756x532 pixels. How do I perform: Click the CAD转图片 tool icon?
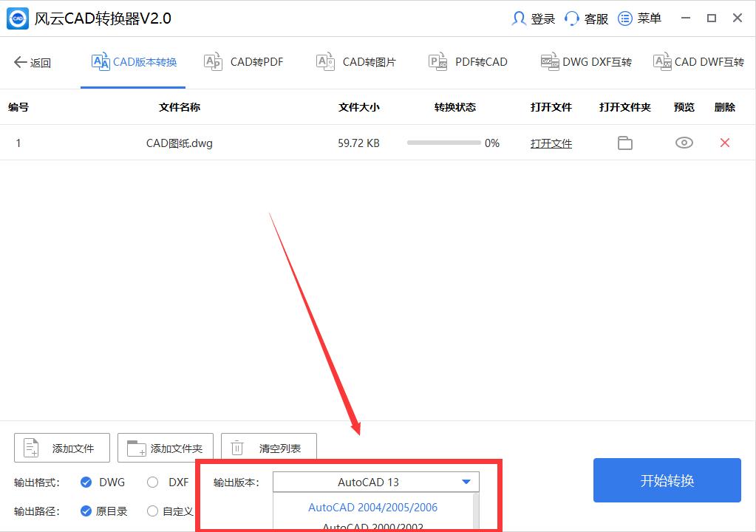tap(324, 61)
